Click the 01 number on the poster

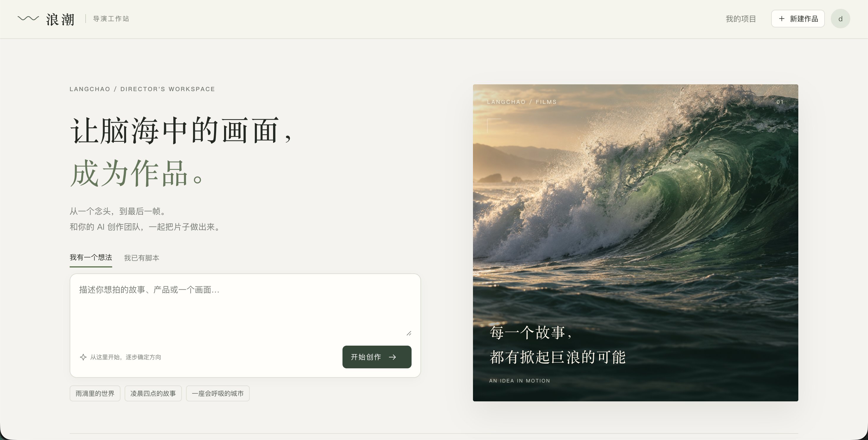click(x=780, y=102)
